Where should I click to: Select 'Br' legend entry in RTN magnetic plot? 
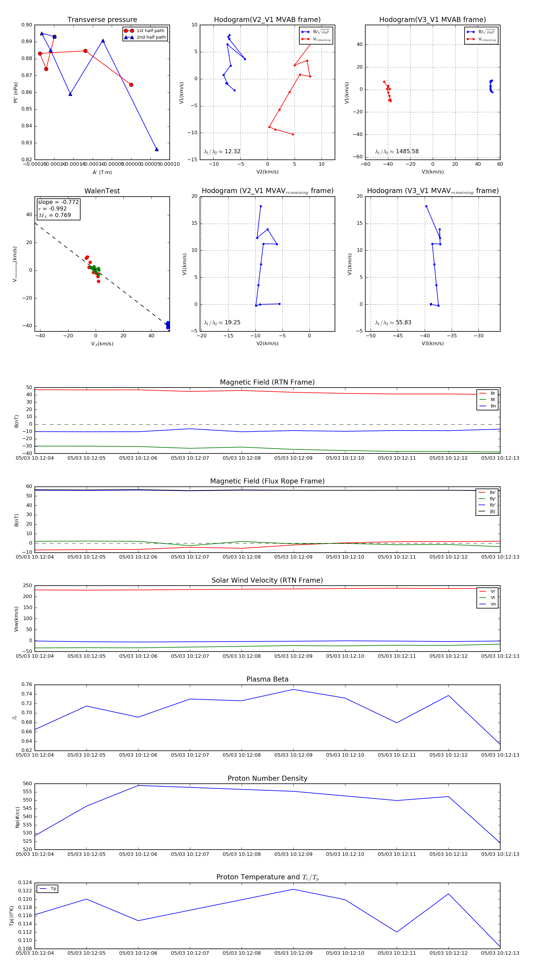point(488,393)
